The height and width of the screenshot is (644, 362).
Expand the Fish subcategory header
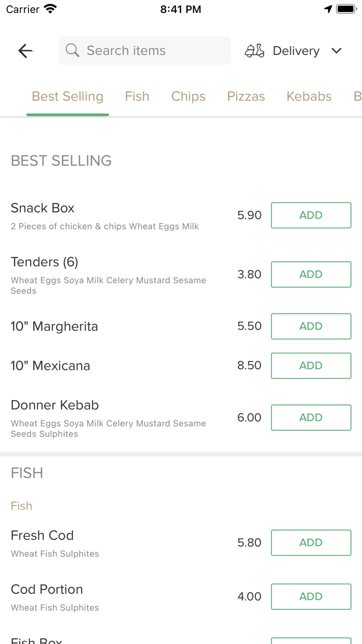pos(21,506)
